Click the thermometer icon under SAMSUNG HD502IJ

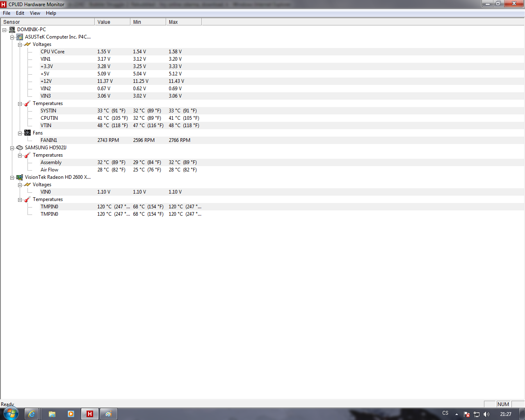[27, 155]
